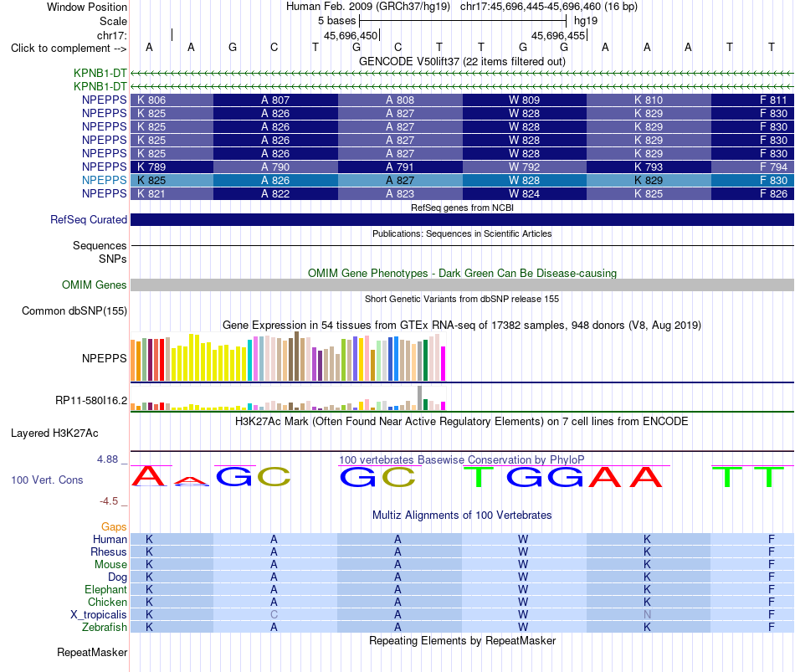Click the 'Click to complement -->' label
The image size is (795, 672).
(69, 49)
